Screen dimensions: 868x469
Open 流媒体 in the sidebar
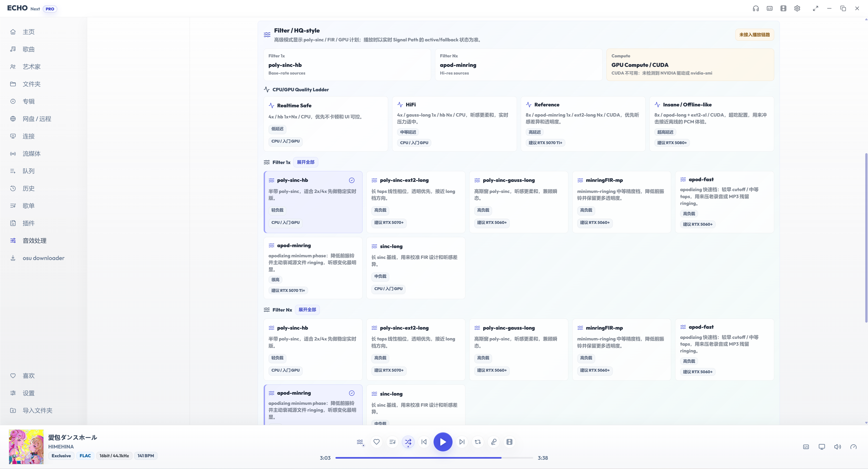coord(43,154)
